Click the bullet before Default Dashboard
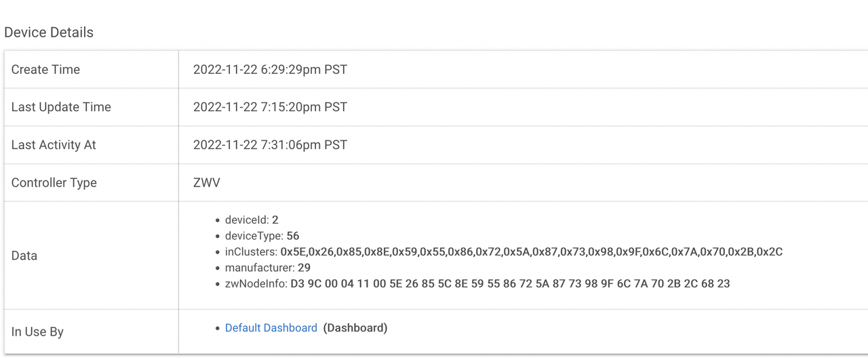The image size is (868, 358). [x=218, y=329]
